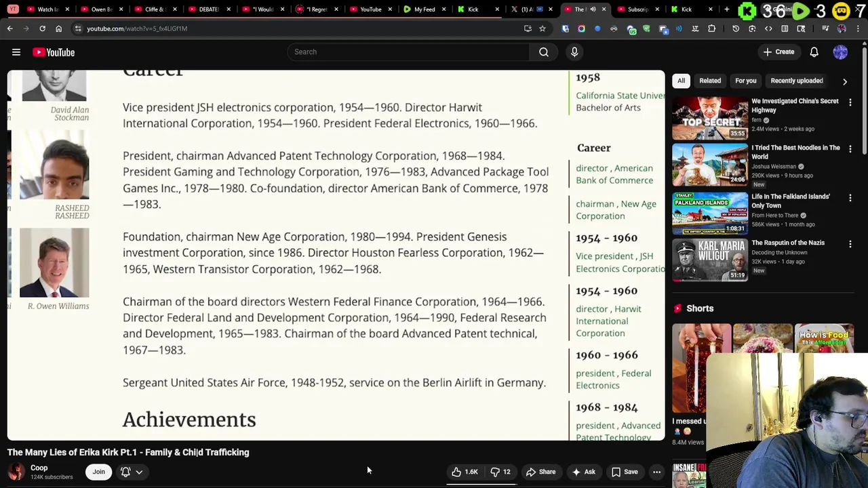This screenshot has height=488, width=868.
Task: Select the Related filter chip
Action: coord(710,81)
